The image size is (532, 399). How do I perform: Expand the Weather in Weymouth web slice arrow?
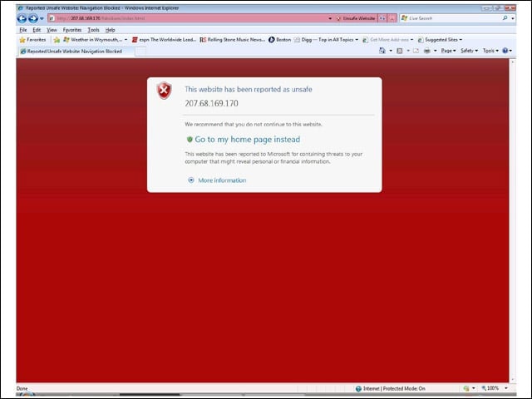tap(126, 40)
